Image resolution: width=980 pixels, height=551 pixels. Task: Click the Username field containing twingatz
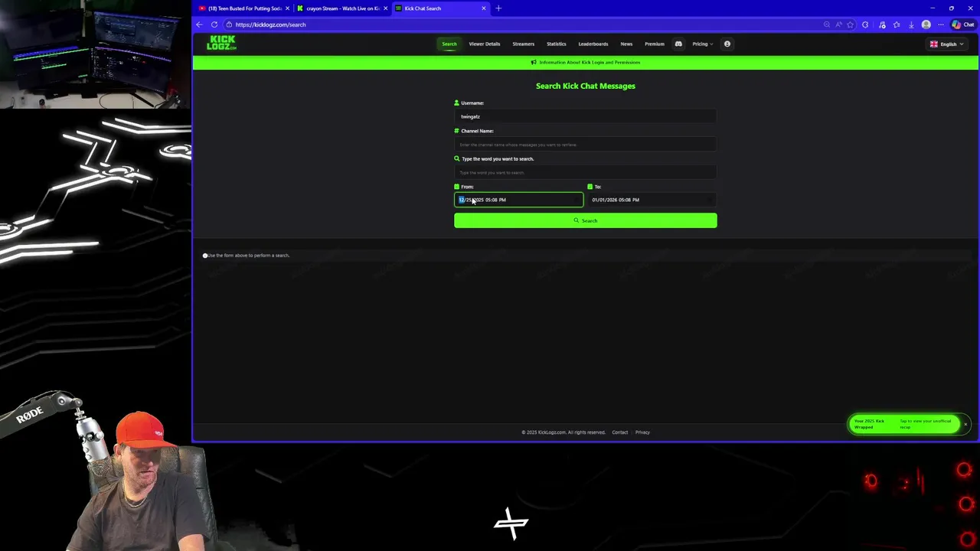(586, 116)
